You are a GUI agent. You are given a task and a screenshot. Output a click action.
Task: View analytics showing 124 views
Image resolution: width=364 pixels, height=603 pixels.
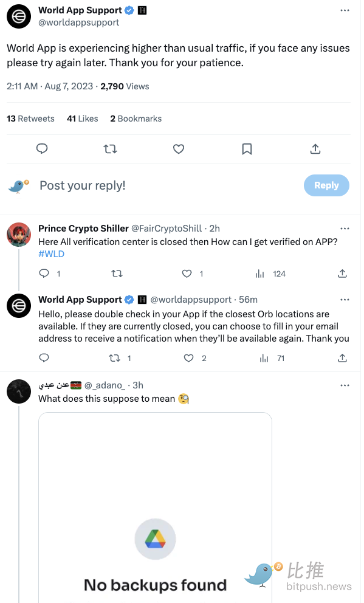[270, 274]
